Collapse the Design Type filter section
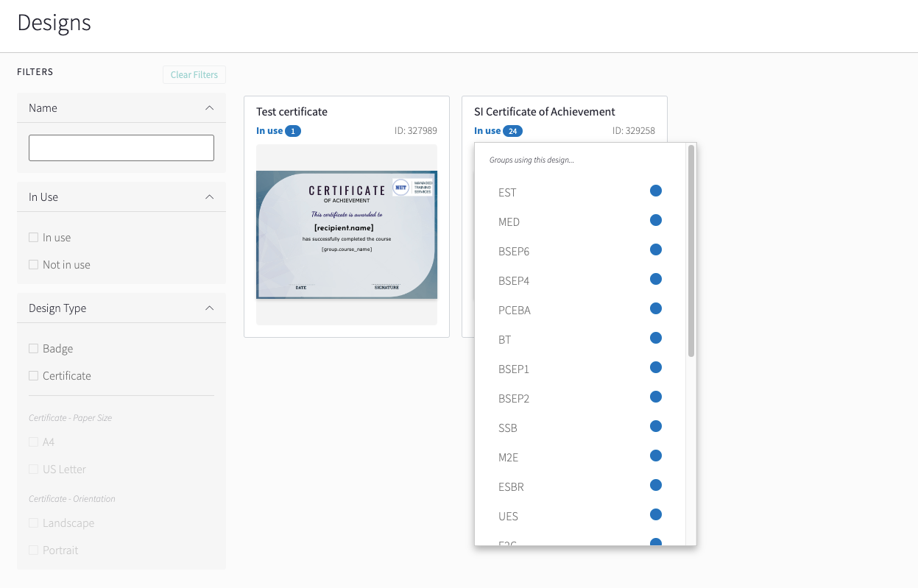 pos(210,308)
